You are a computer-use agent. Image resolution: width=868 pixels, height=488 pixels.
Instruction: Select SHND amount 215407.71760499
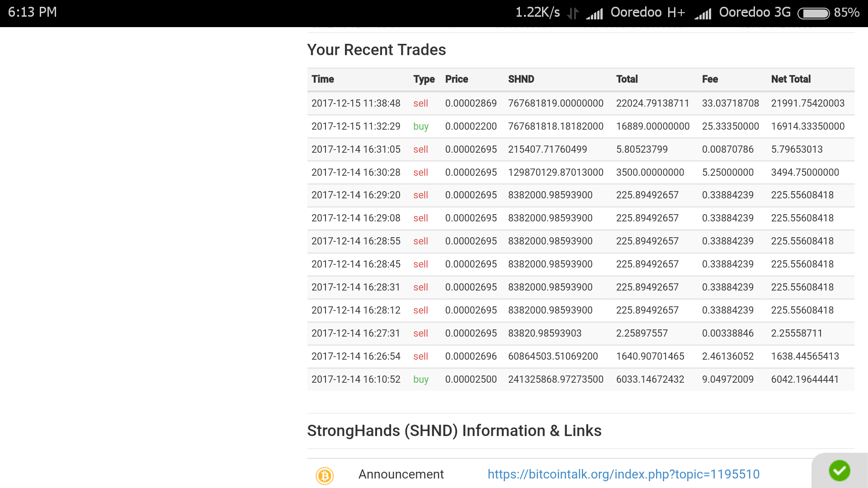click(x=547, y=149)
